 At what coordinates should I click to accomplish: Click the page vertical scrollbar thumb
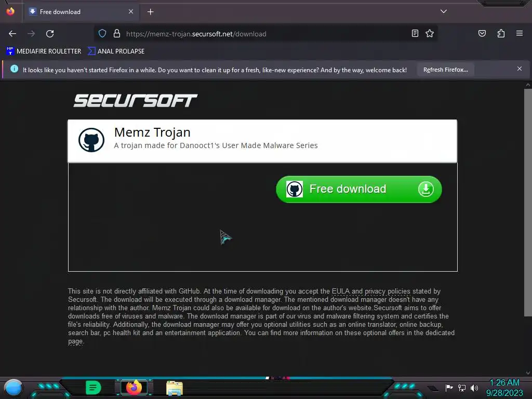point(528,203)
